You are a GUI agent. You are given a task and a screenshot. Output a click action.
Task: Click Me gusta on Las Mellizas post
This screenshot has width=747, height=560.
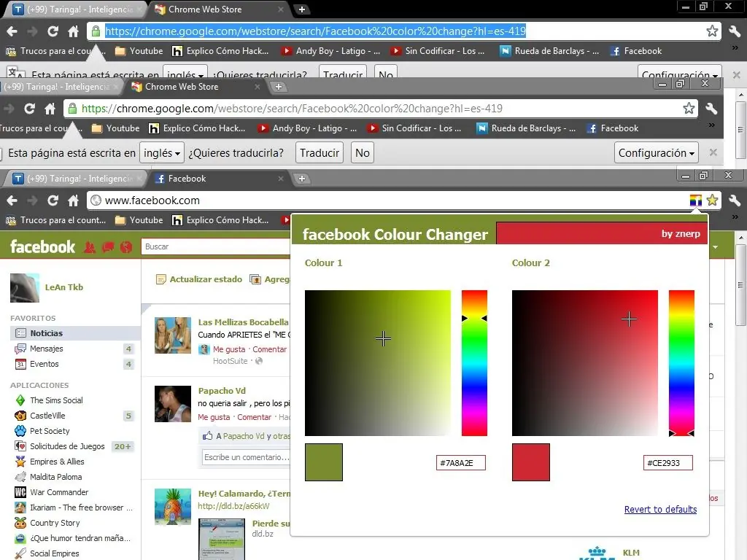coord(229,349)
